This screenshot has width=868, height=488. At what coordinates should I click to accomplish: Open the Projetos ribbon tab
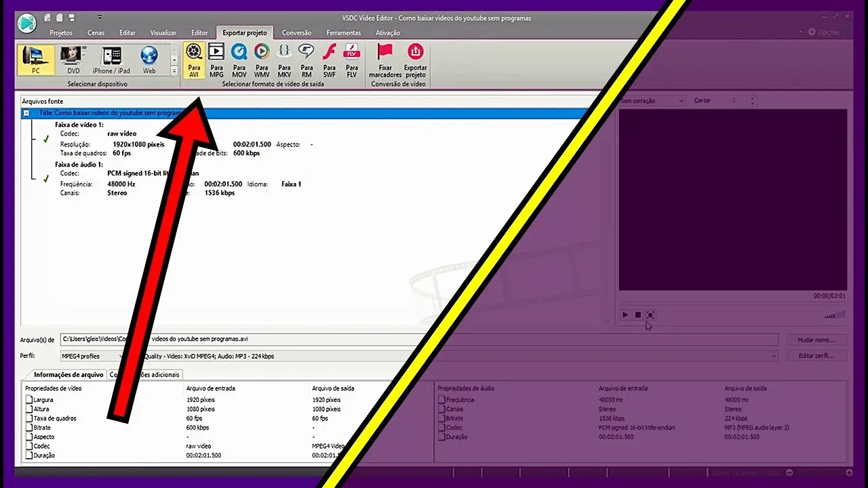[x=61, y=33]
